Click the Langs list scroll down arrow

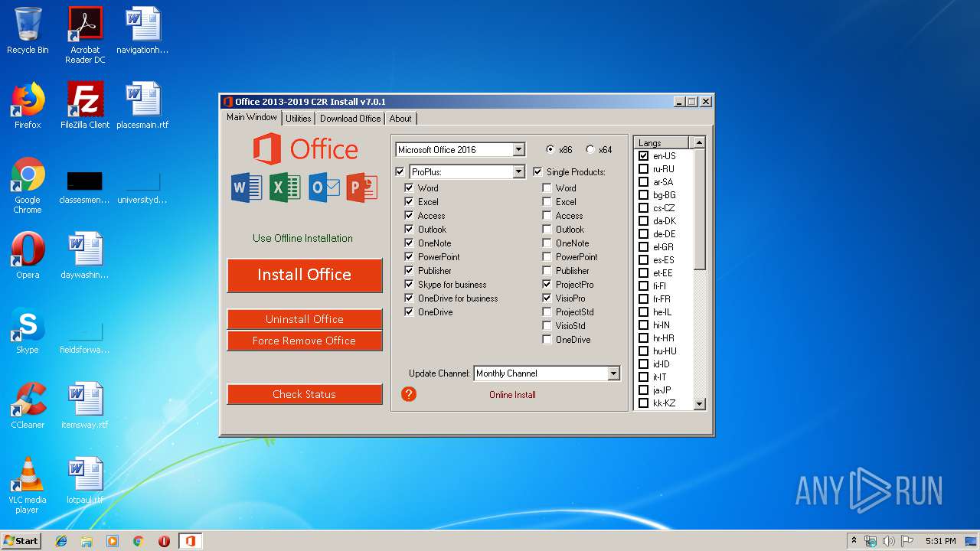coord(699,403)
